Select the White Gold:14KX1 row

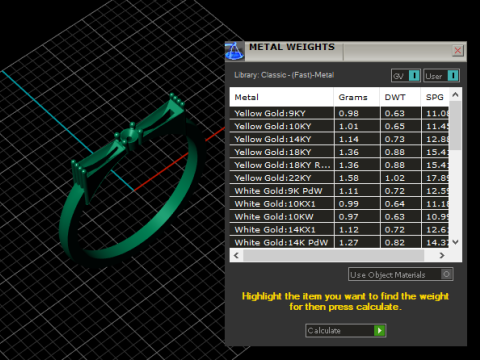click(339, 230)
